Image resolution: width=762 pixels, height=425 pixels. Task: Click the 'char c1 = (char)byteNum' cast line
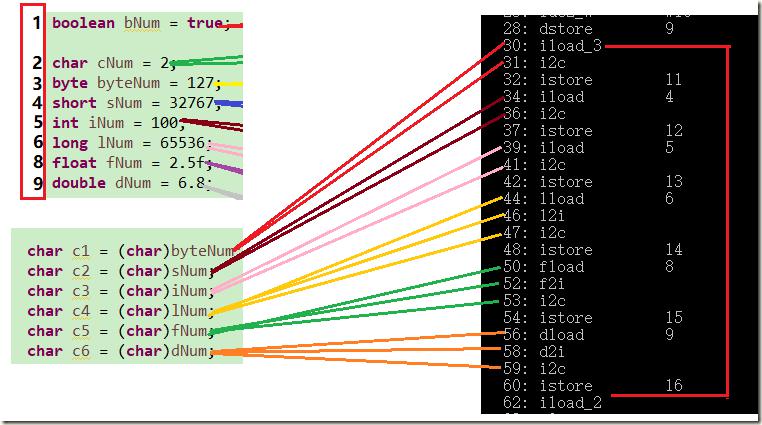130,250
